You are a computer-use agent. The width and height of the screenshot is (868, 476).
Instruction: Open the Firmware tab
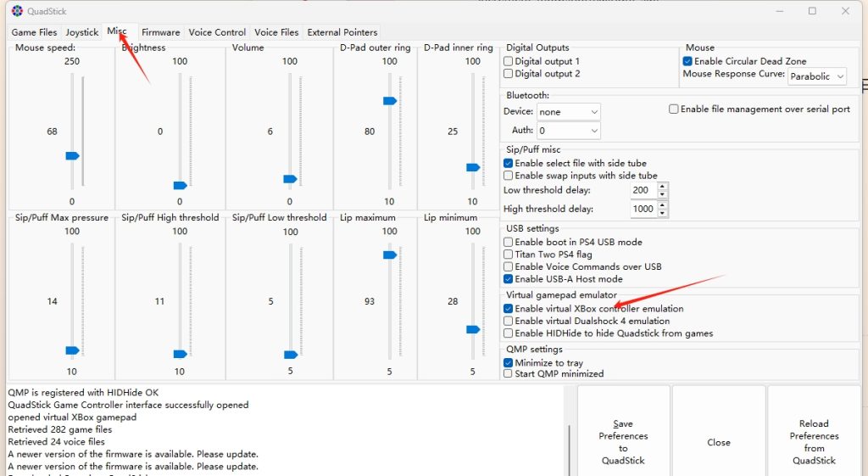(160, 32)
